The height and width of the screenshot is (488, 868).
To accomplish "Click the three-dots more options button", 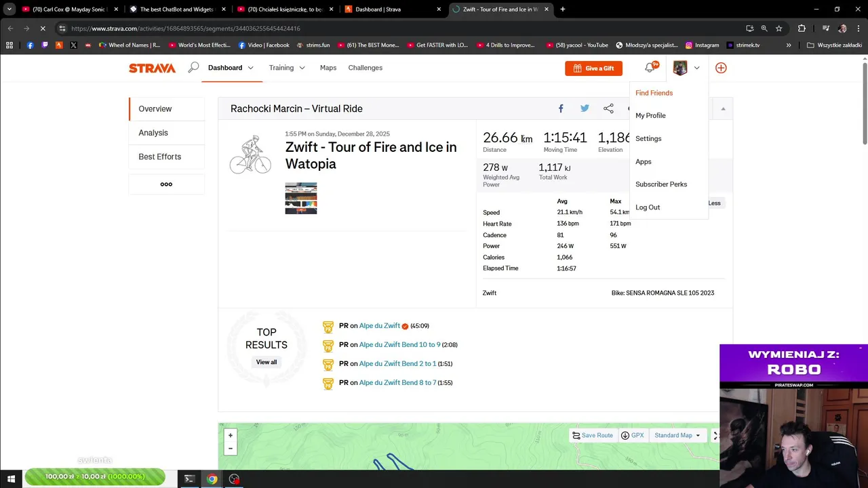I will tap(166, 184).
